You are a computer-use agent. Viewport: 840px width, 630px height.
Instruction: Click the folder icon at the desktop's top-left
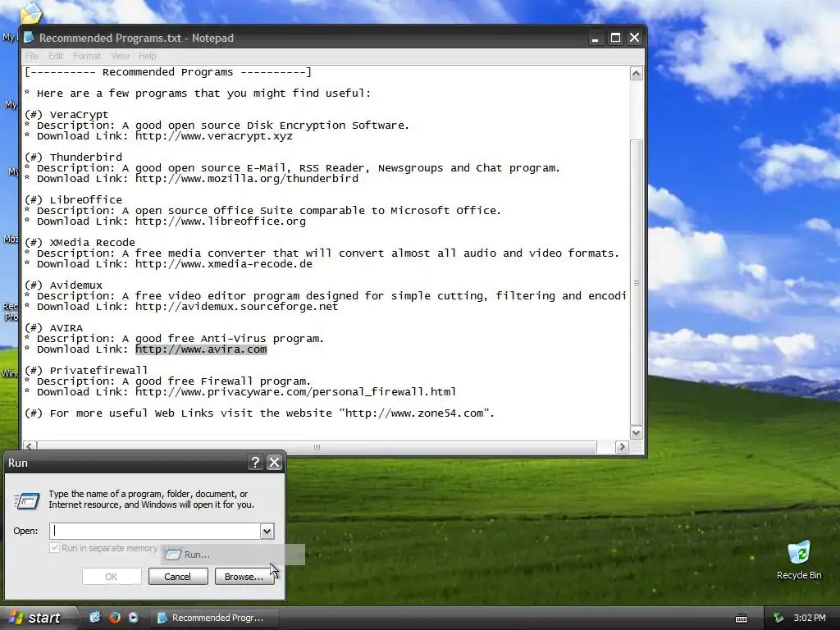(31, 13)
